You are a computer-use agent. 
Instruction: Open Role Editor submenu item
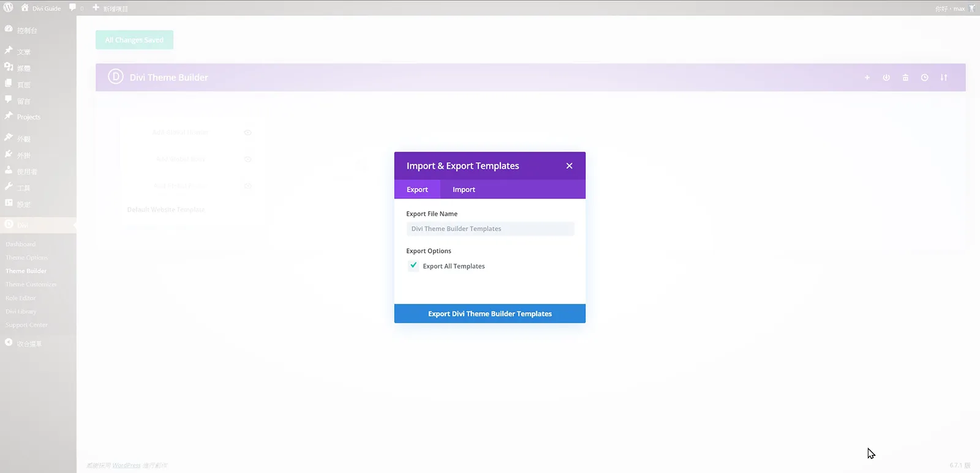coord(21,298)
